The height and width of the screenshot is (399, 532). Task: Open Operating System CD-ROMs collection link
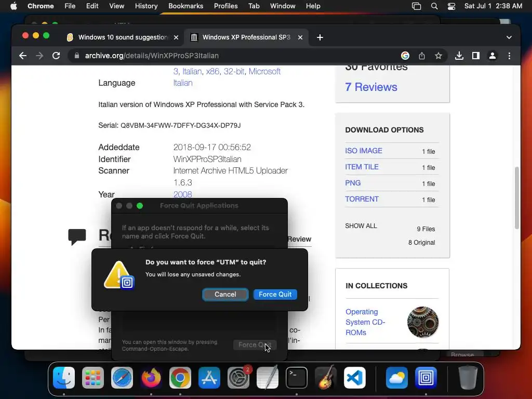[365, 322]
